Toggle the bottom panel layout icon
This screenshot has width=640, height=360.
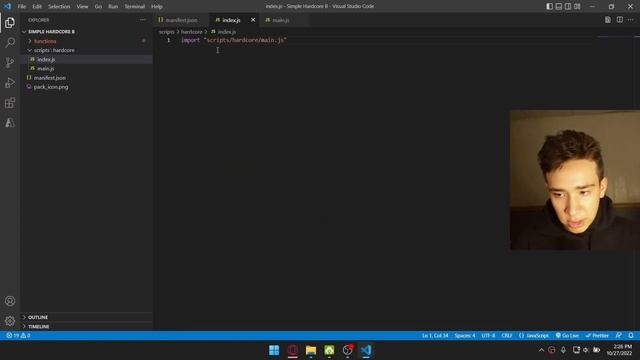coord(559,7)
